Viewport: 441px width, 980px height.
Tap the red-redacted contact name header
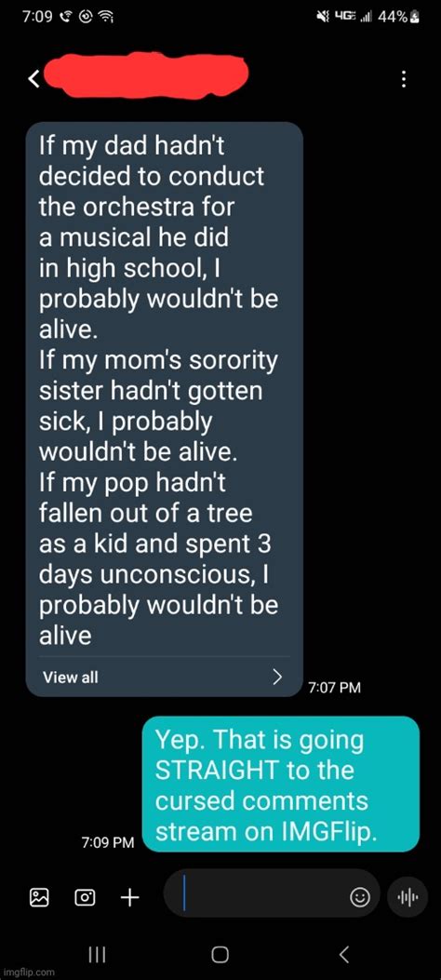147,76
